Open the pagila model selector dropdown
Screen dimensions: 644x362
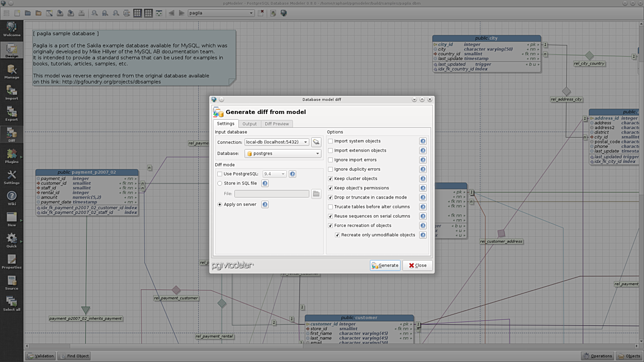click(x=221, y=13)
